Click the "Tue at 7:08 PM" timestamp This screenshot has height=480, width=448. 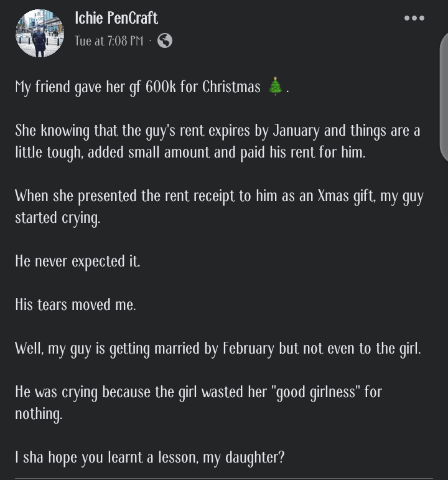pyautogui.click(x=109, y=41)
